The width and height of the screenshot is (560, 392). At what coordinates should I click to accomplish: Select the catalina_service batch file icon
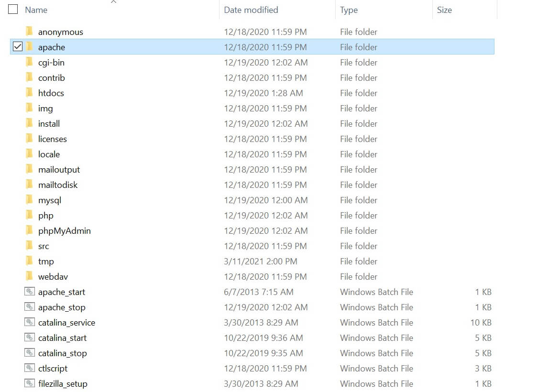(30, 322)
